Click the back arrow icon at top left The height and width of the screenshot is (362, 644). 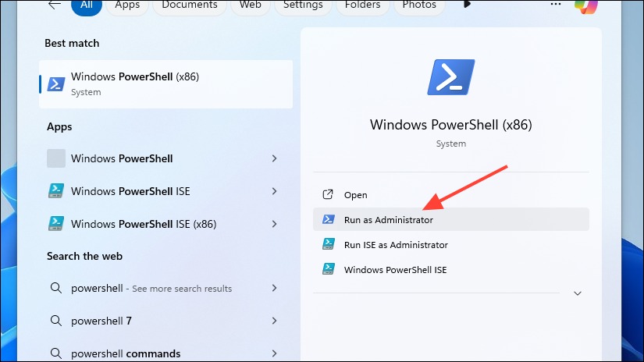point(54,5)
